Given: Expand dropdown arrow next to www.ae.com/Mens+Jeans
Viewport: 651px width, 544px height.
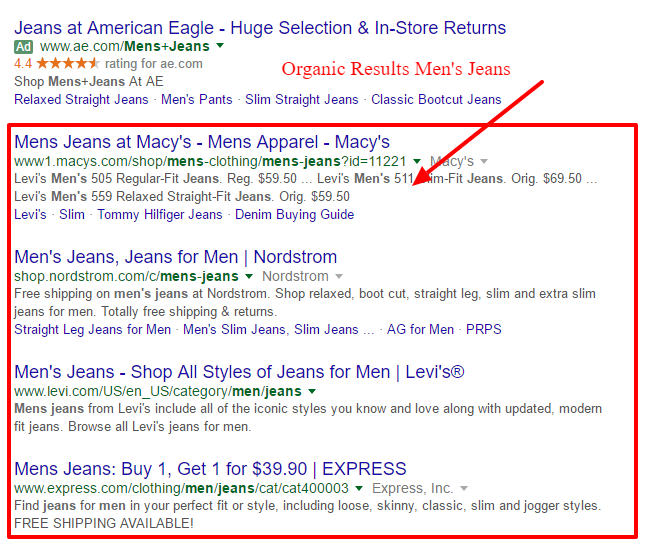Looking at the screenshot, I should click(220, 45).
